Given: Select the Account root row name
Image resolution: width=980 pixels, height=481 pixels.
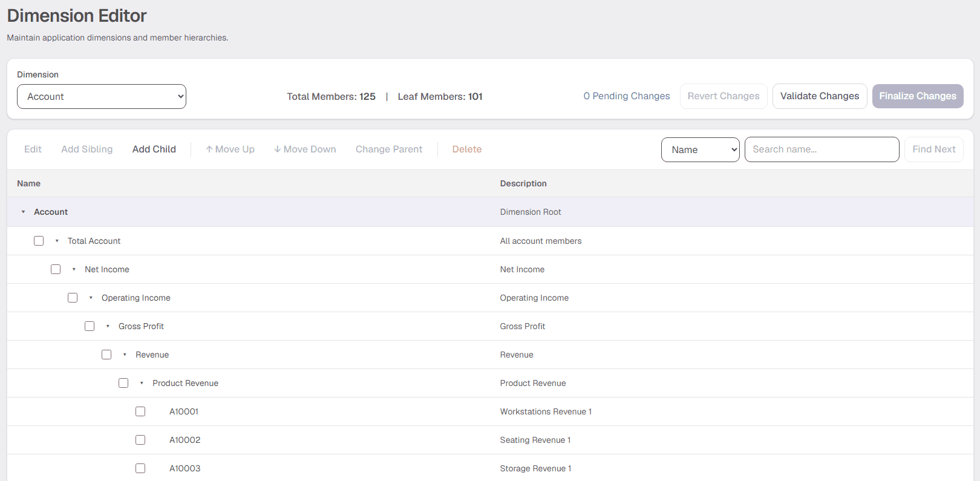Looking at the screenshot, I should [51, 212].
